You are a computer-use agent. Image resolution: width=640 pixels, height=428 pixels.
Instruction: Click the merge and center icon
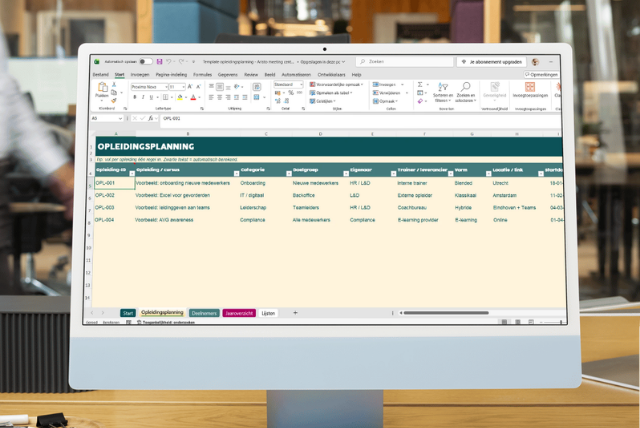[x=256, y=97]
